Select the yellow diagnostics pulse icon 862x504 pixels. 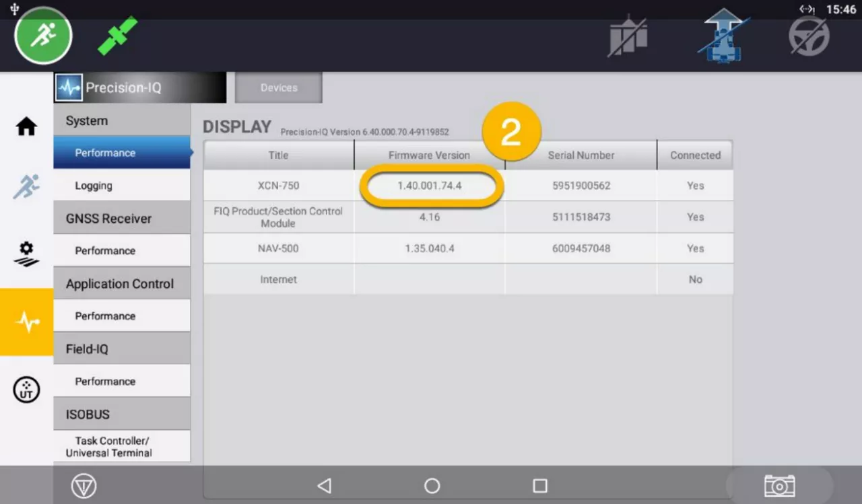(x=26, y=322)
